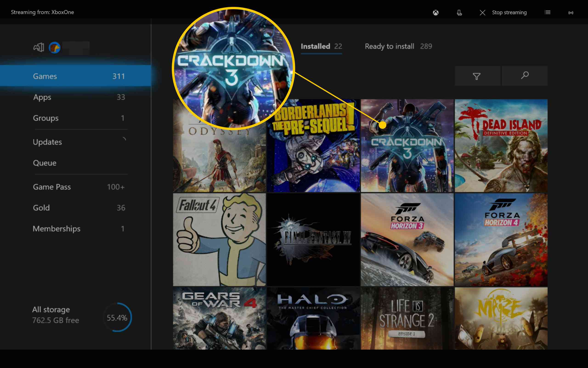Click the streaming quality broadcast icon
Screen dimensions: 588x368
point(571,13)
